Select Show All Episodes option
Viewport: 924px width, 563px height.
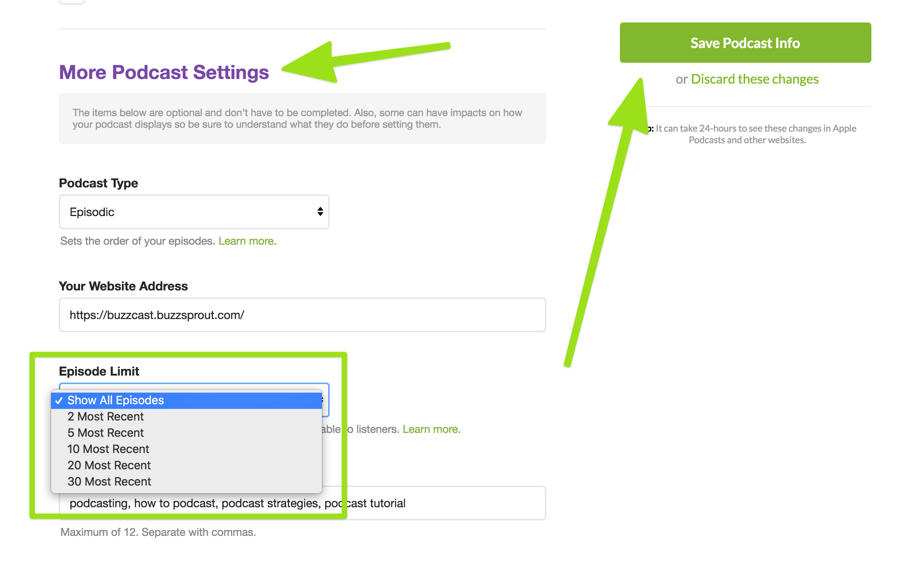click(x=115, y=400)
